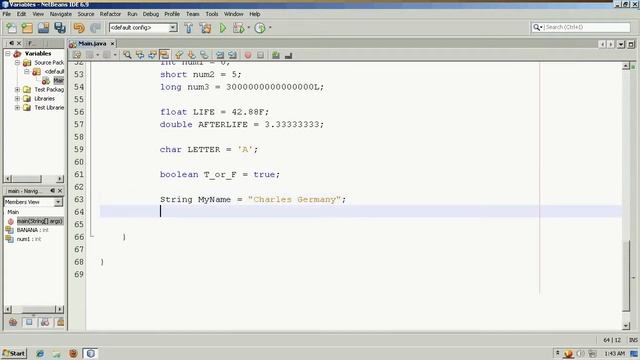The image size is (640, 360).
Task: Click the Profile Main Project icon
Action: (x=260, y=28)
